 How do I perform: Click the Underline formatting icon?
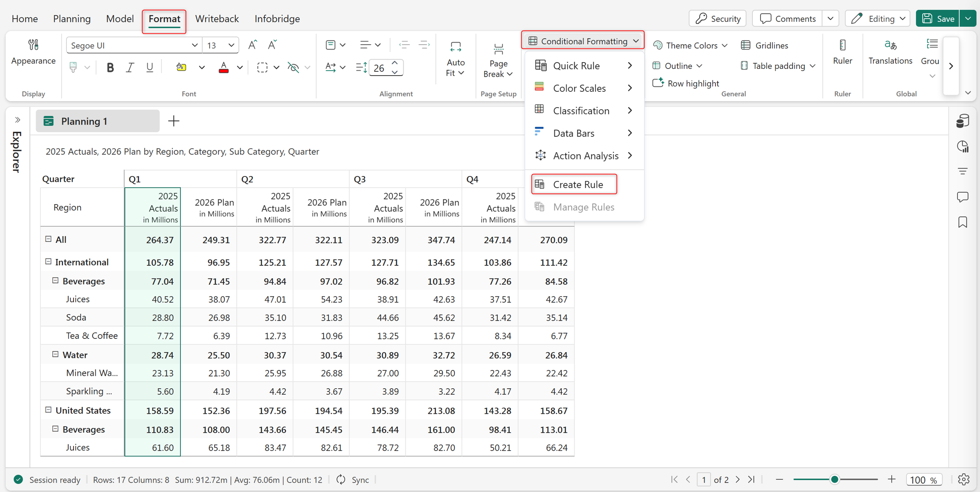tap(149, 67)
